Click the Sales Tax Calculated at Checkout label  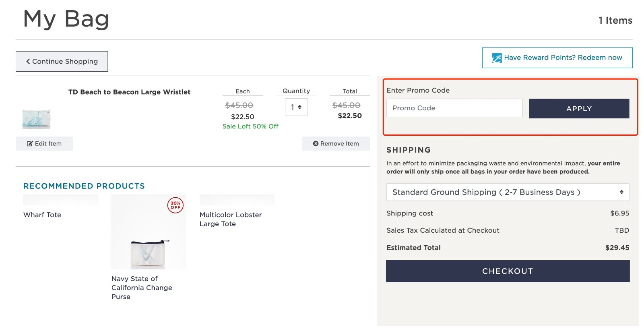click(x=443, y=230)
